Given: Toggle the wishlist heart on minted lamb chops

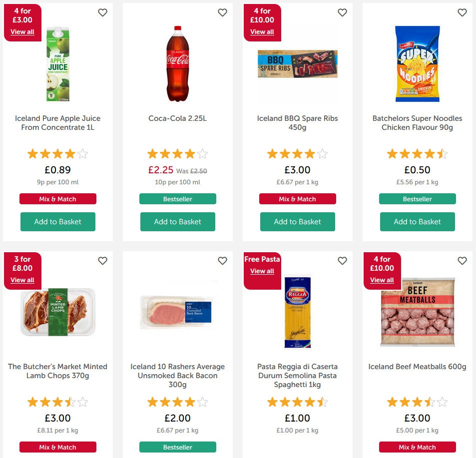Looking at the screenshot, I should pyautogui.click(x=103, y=261).
